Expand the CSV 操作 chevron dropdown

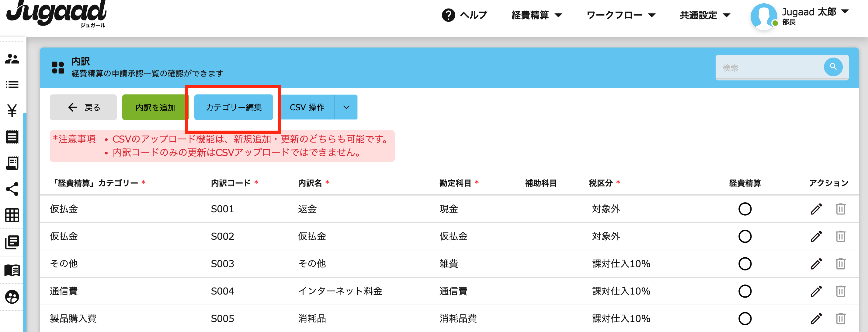click(346, 107)
